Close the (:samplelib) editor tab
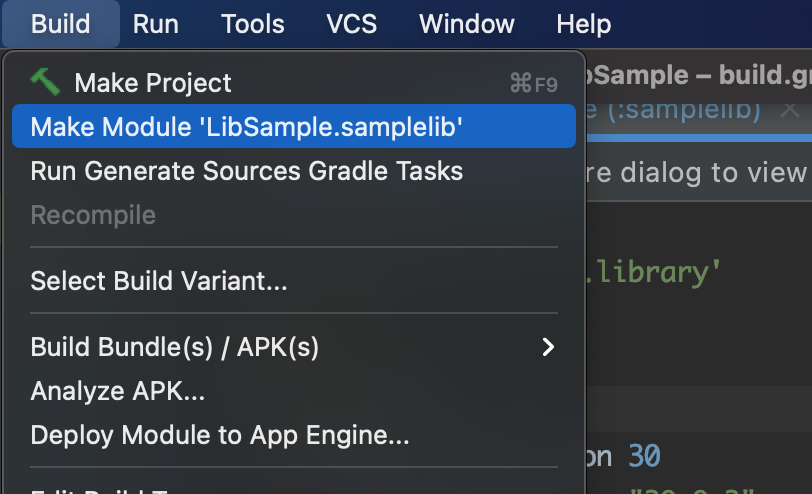Screen dimensions: 812x494 (790, 109)
